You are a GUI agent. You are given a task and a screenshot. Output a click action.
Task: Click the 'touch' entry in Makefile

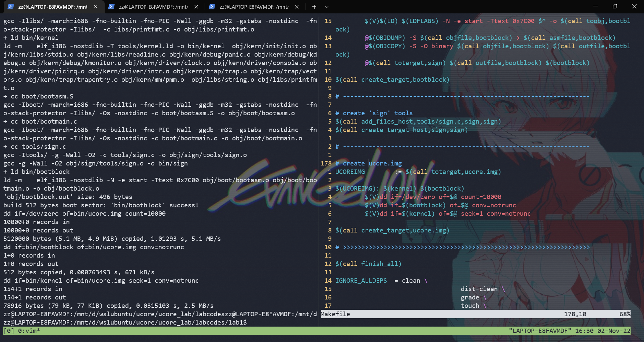click(470, 306)
